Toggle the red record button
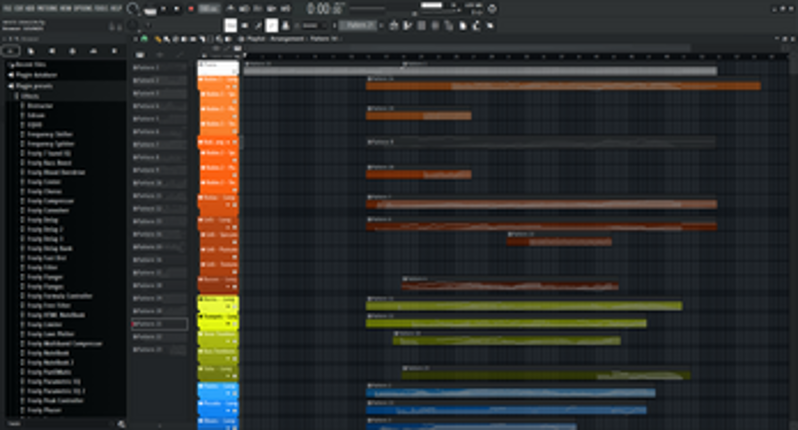This screenshot has height=430, width=798. [x=190, y=9]
